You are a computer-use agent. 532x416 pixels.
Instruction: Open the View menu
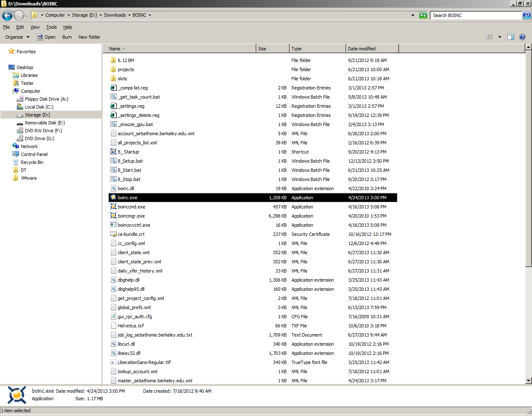35,27
